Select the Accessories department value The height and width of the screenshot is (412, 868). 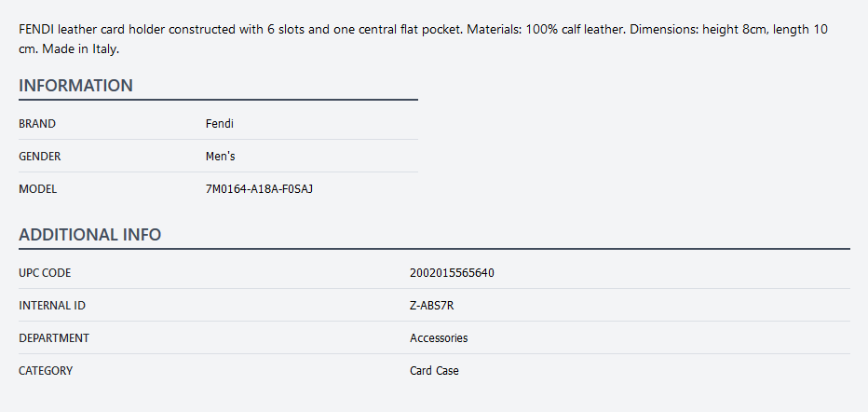439,338
